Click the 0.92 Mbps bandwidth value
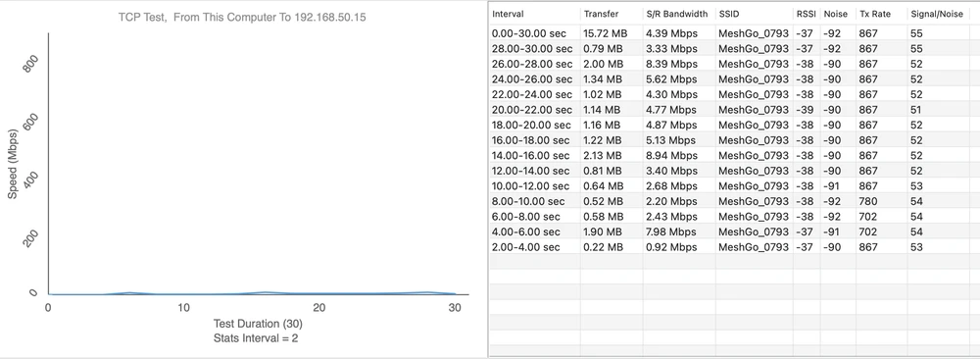Image resolution: width=980 pixels, height=359 pixels. tap(671, 247)
